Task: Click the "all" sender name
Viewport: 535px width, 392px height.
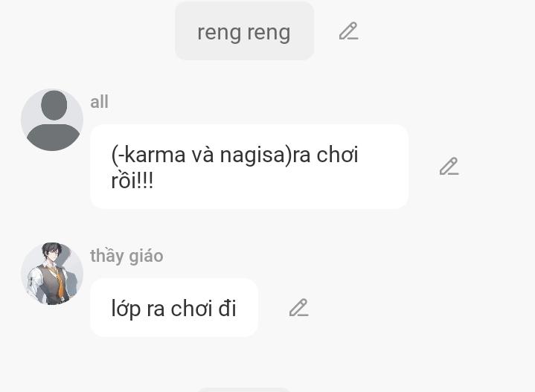Action: click(x=99, y=102)
